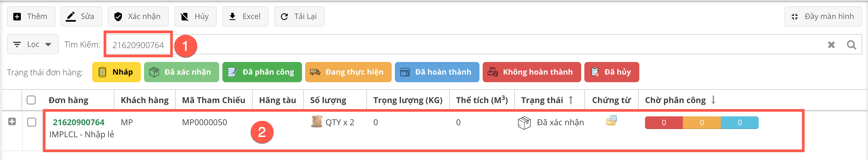Filter orders by Đã xác nhận status
Viewport: 868px width, 160px height.
(x=181, y=72)
